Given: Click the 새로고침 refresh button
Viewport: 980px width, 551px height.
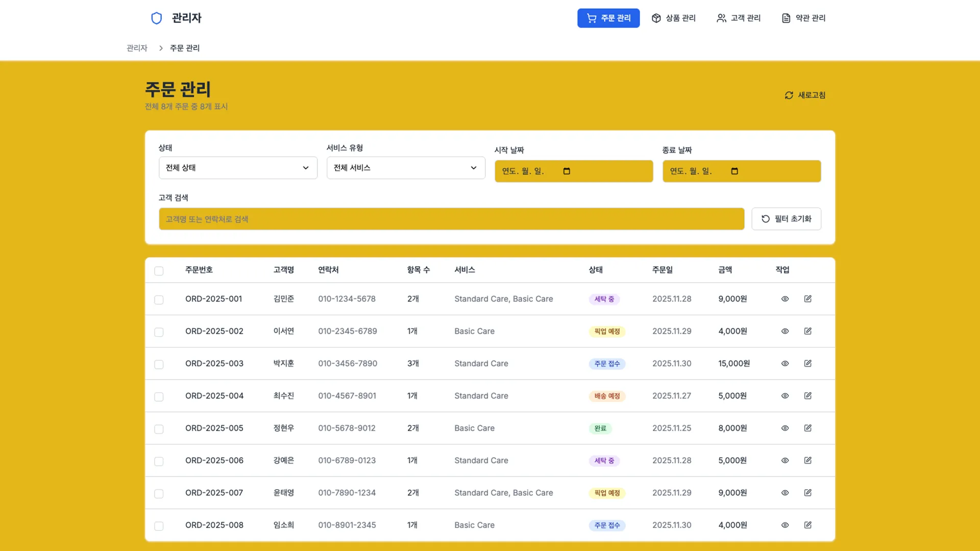Looking at the screenshot, I should [805, 95].
